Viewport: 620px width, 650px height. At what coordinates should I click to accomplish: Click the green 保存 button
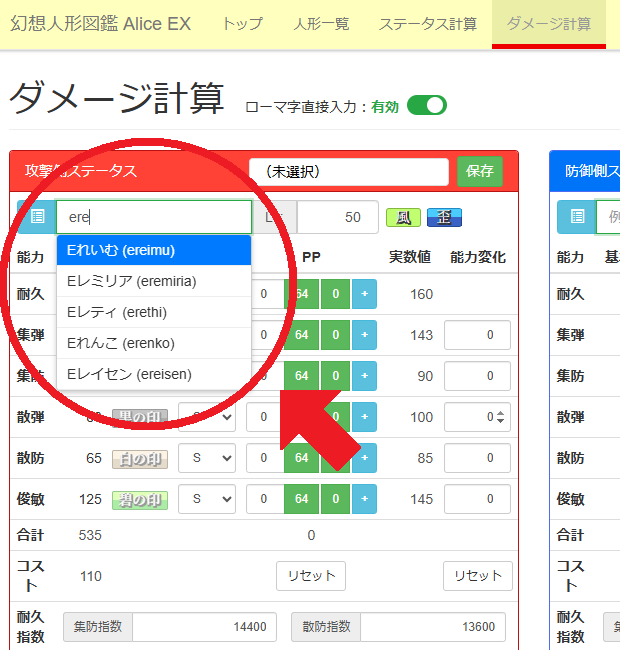480,171
